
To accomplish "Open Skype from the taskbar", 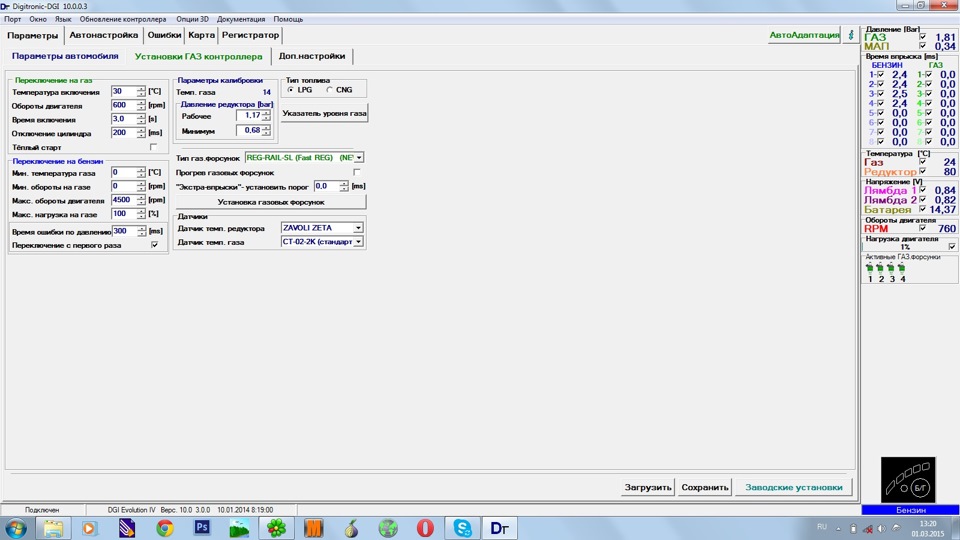I will (x=463, y=528).
